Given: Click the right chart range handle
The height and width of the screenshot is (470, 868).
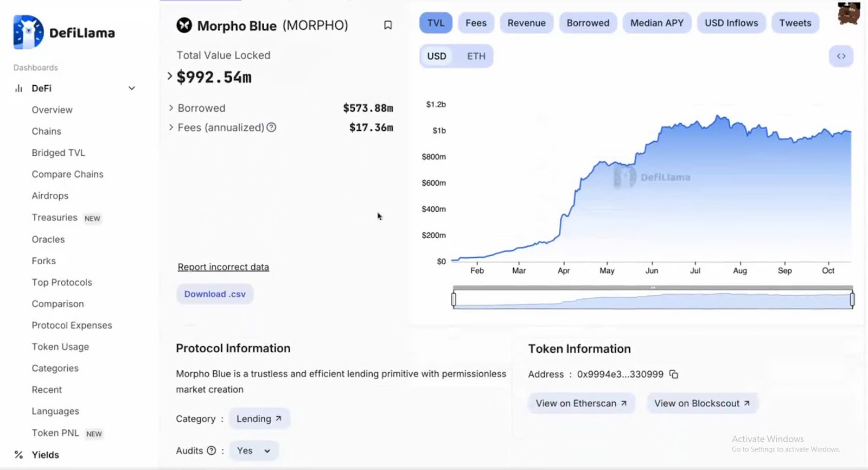Looking at the screenshot, I should 852,299.
